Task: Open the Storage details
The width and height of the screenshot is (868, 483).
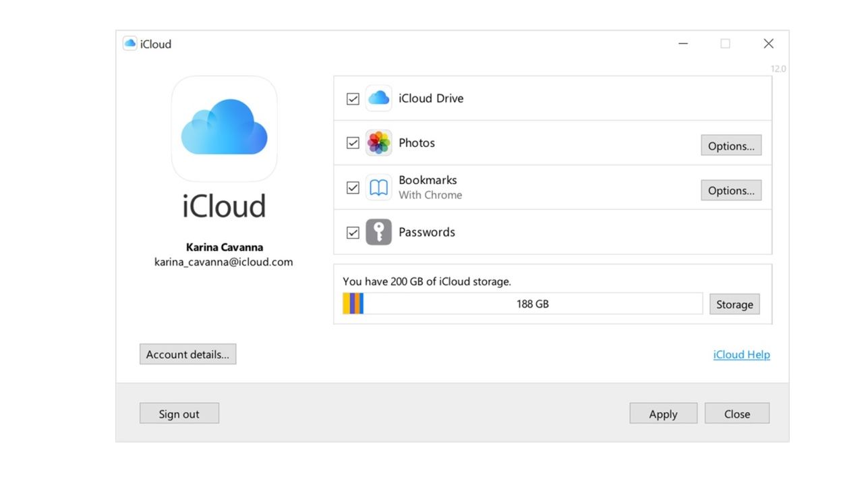Action: 734,304
